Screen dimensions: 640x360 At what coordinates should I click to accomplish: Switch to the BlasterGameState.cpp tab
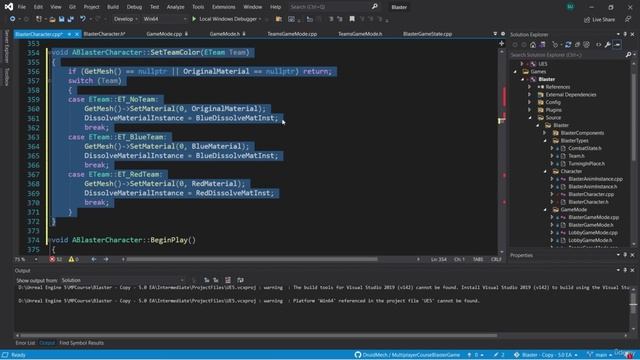427,34
